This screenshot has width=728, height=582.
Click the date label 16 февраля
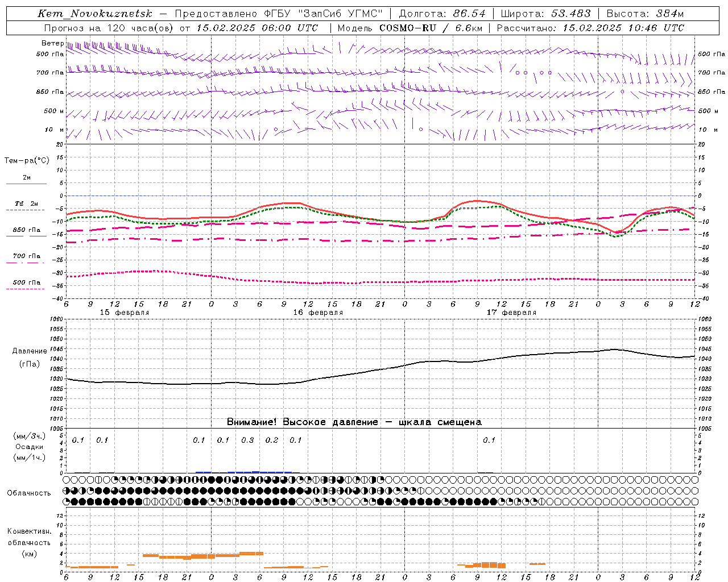pos(318,313)
